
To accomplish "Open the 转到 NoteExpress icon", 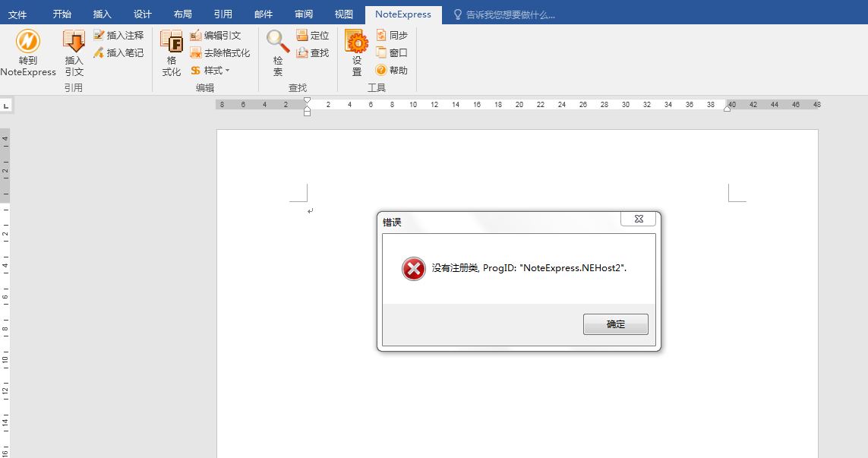I will [27, 53].
